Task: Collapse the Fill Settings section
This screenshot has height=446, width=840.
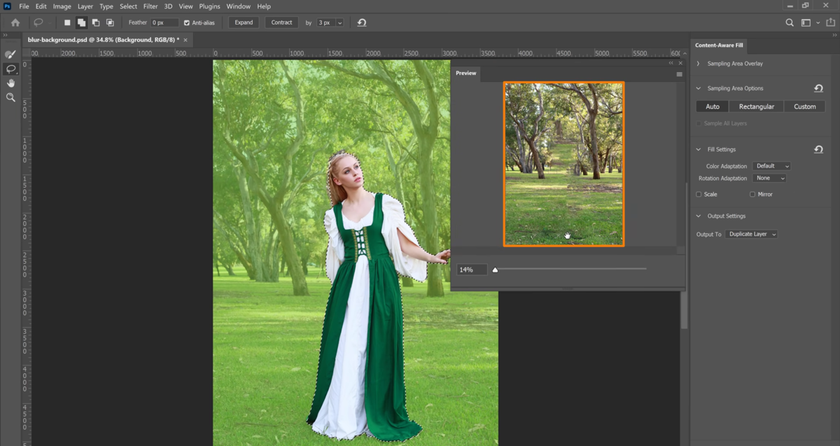Action: [x=698, y=149]
